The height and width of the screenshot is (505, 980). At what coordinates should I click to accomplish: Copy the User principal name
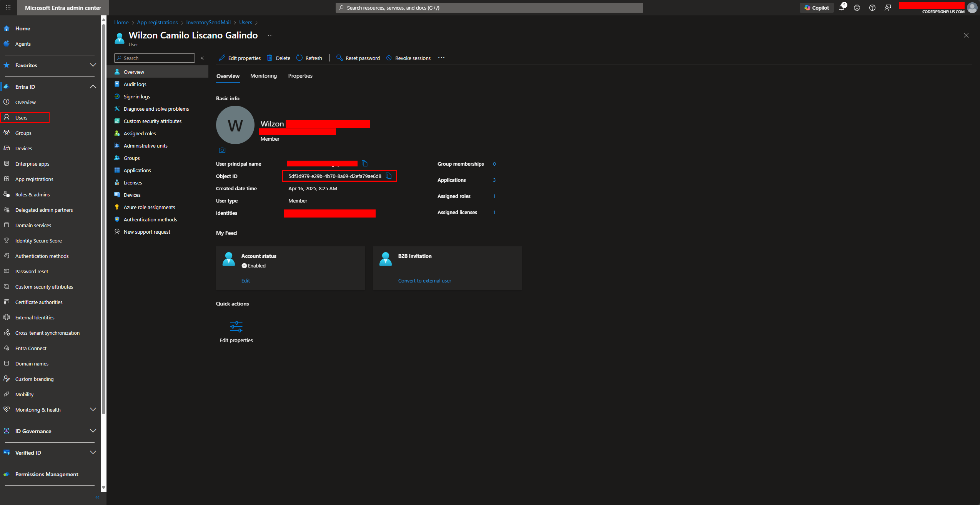(364, 163)
